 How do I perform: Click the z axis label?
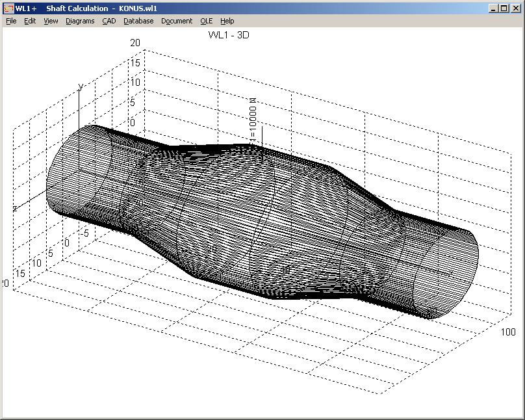tap(14, 209)
